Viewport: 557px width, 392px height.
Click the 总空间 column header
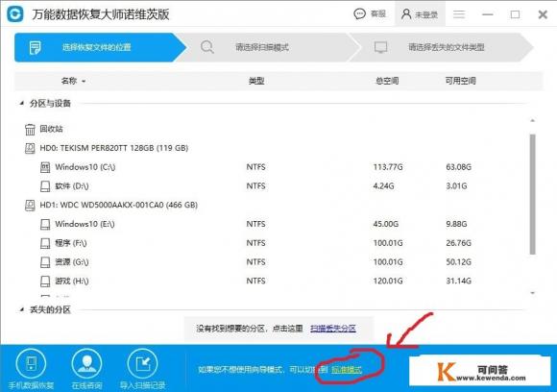387,81
